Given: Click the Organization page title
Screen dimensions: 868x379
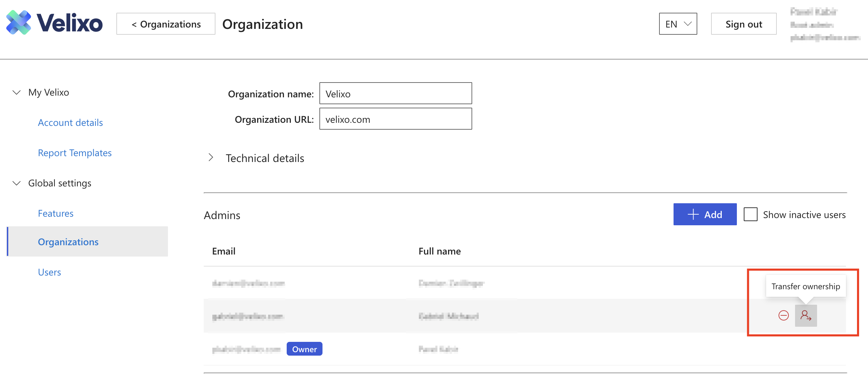Looking at the screenshot, I should [262, 24].
